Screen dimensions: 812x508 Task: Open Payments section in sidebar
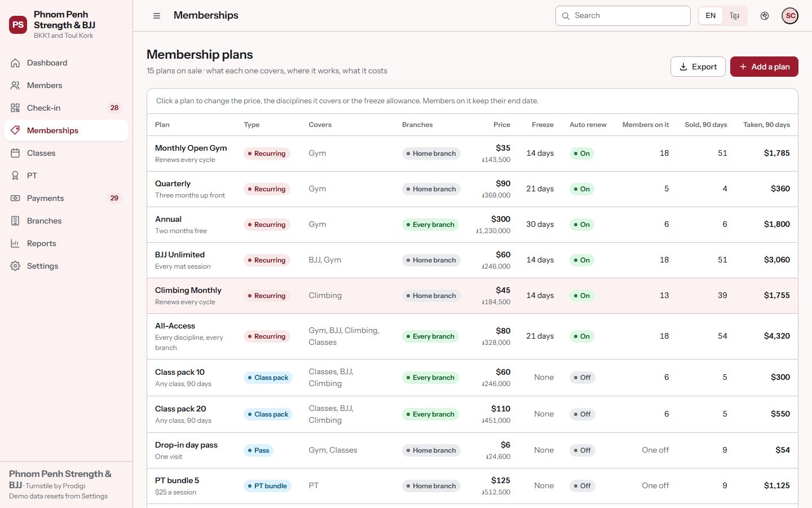pos(66,198)
